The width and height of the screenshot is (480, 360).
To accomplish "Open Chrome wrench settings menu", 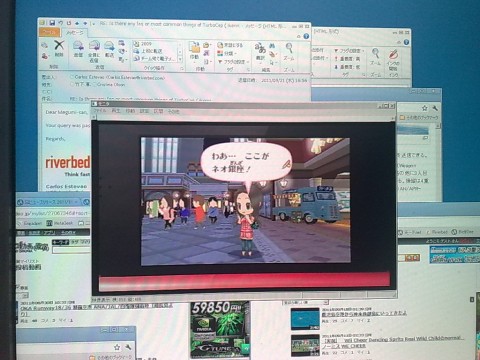I will tap(435, 108).
